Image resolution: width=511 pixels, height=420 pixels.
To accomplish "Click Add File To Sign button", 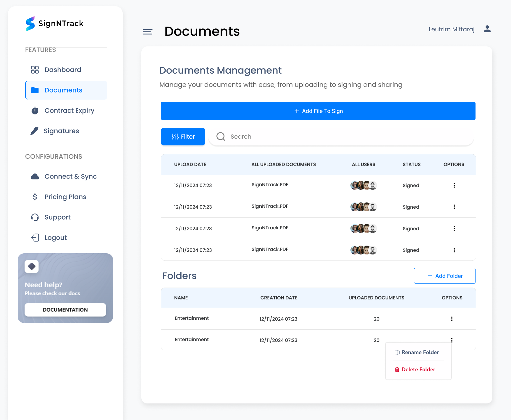I will click(318, 111).
